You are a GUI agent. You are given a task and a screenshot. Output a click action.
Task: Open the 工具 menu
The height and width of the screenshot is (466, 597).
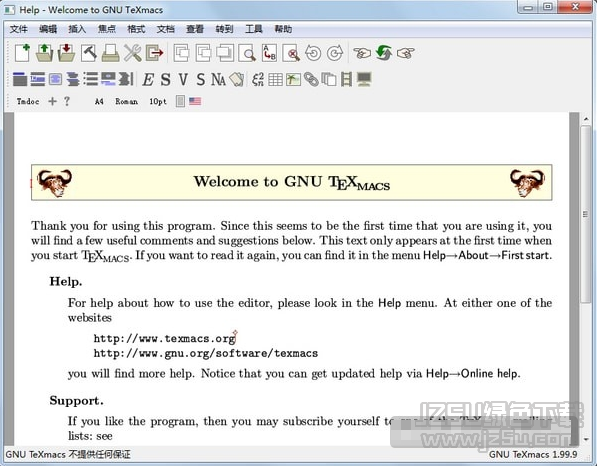tap(254, 29)
